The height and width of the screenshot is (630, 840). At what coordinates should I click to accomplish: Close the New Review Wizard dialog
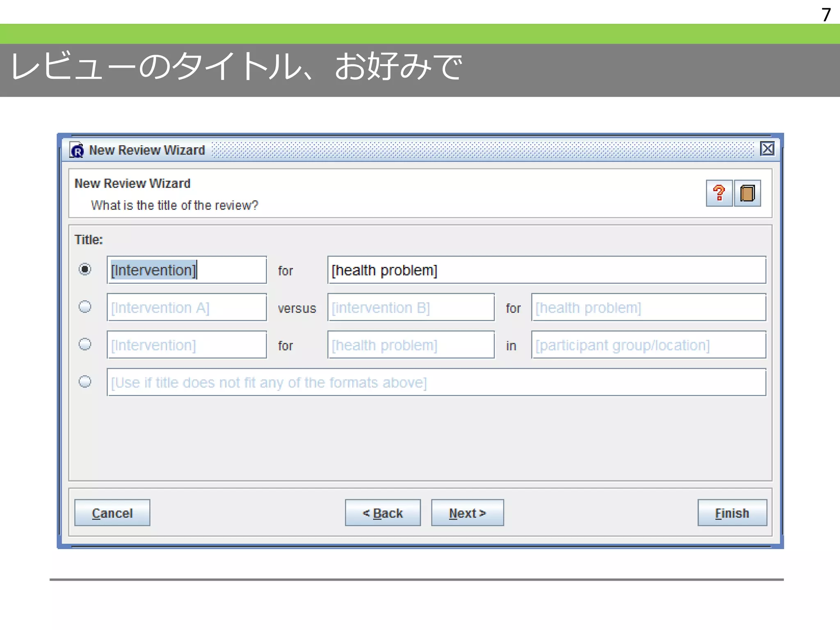click(x=767, y=148)
